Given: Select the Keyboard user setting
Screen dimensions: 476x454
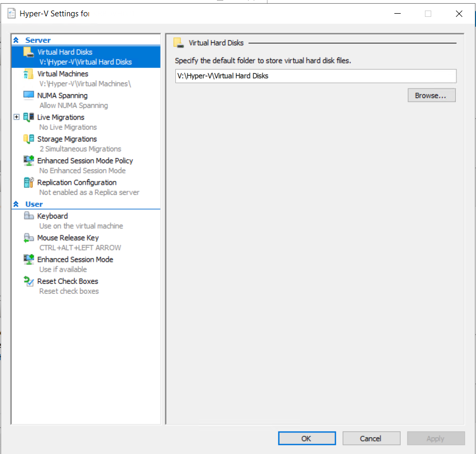Looking at the screenshot, I should [x=86, y=221].
